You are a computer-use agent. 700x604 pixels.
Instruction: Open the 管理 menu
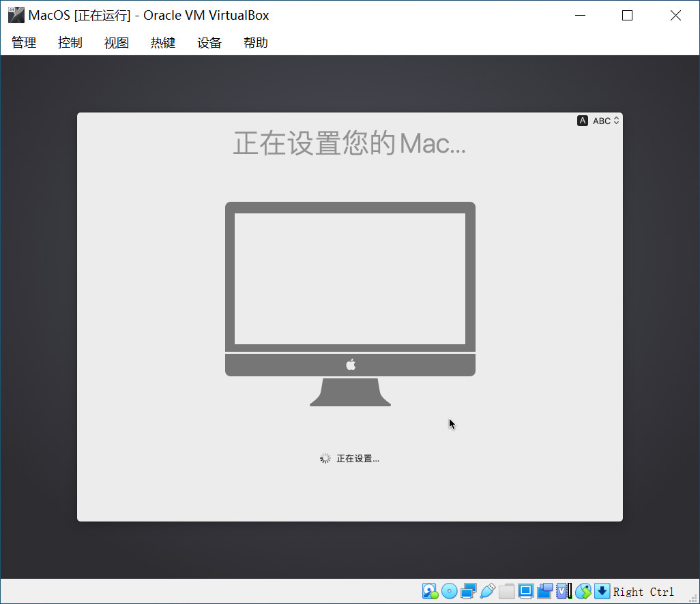24,43
